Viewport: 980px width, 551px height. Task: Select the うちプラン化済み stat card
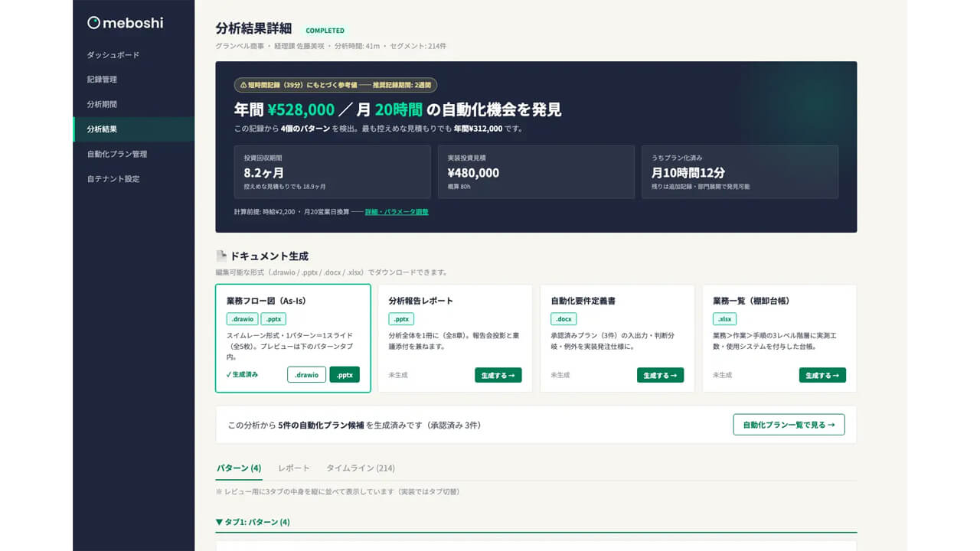pos(740,172)
